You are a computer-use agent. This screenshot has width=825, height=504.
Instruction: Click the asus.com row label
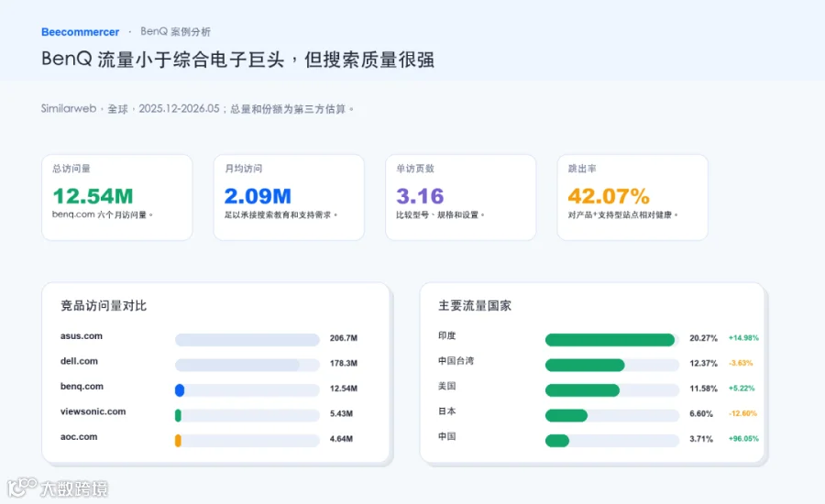(x=82, y=336)
